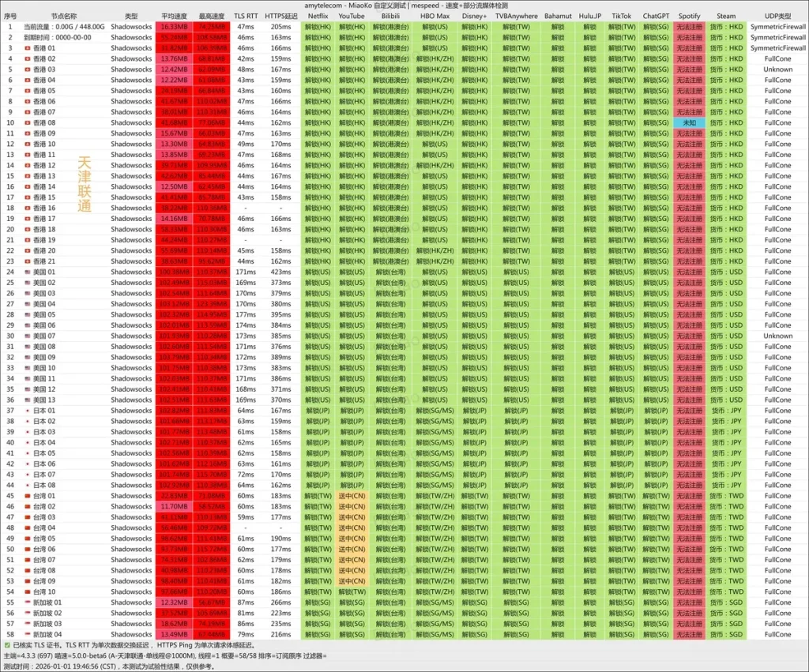Viewport: 809px width, 672px height.
Task: Sort by the 最高速度 column header
Action: pos(211,16)
